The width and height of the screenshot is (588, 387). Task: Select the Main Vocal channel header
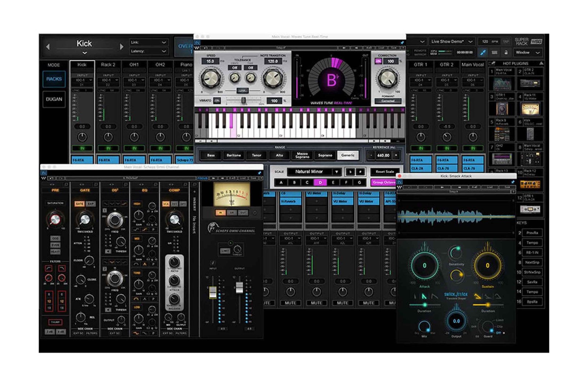pos(473,64)
